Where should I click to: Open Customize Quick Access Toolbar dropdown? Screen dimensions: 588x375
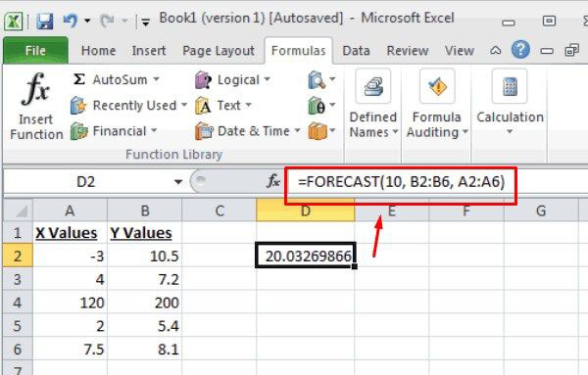point(145,22)
